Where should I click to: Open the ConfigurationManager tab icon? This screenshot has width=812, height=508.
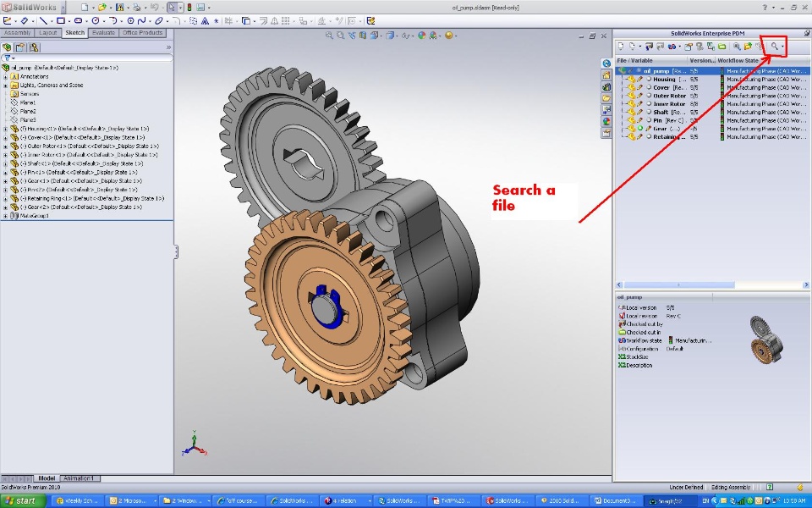(x=34, y=47)
